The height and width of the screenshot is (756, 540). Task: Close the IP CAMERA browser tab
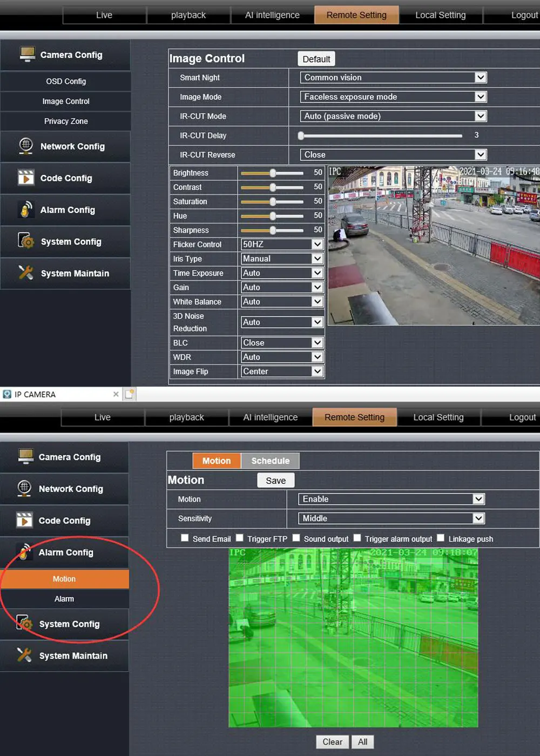point(116,394)
